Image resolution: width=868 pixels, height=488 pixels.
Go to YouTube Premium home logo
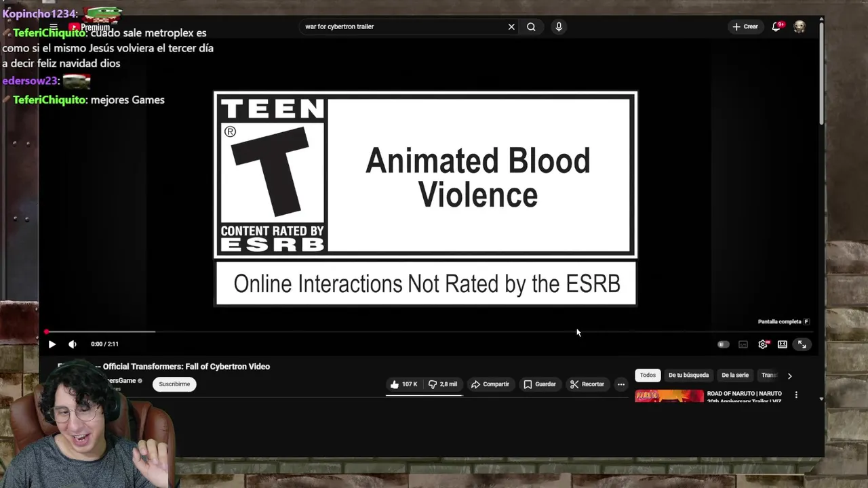pyautogui.click(x=90, y=27)
